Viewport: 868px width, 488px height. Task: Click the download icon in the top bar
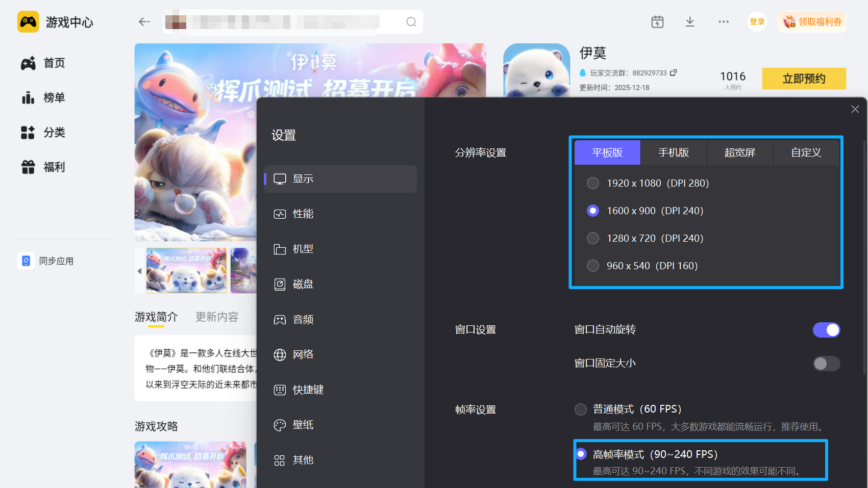[x=690, y=21]
